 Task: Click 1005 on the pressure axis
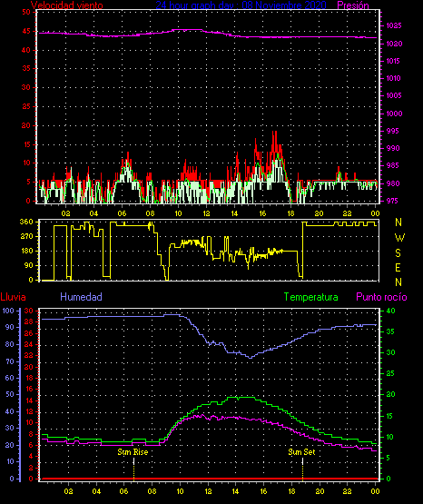point(394,95)
